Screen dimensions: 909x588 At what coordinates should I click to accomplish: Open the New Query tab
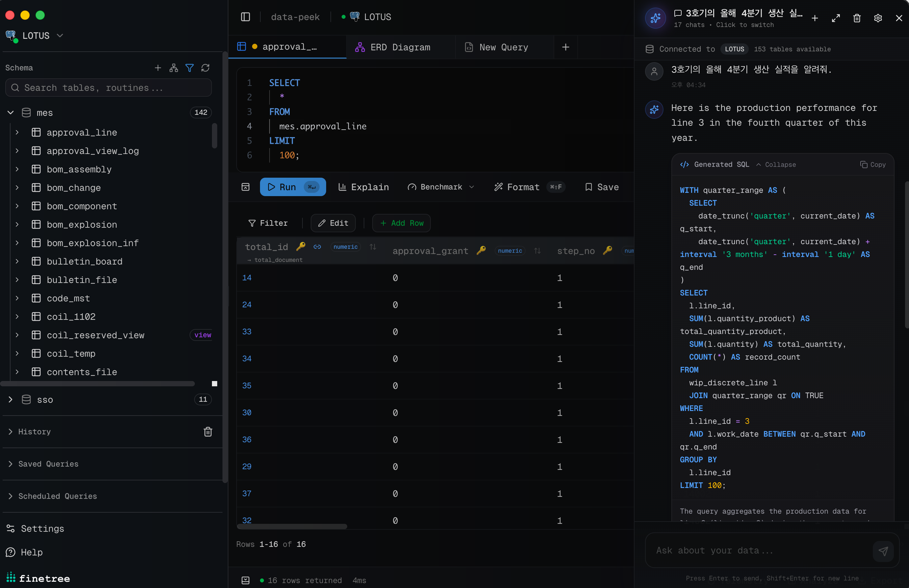click(x=503, y=47)
